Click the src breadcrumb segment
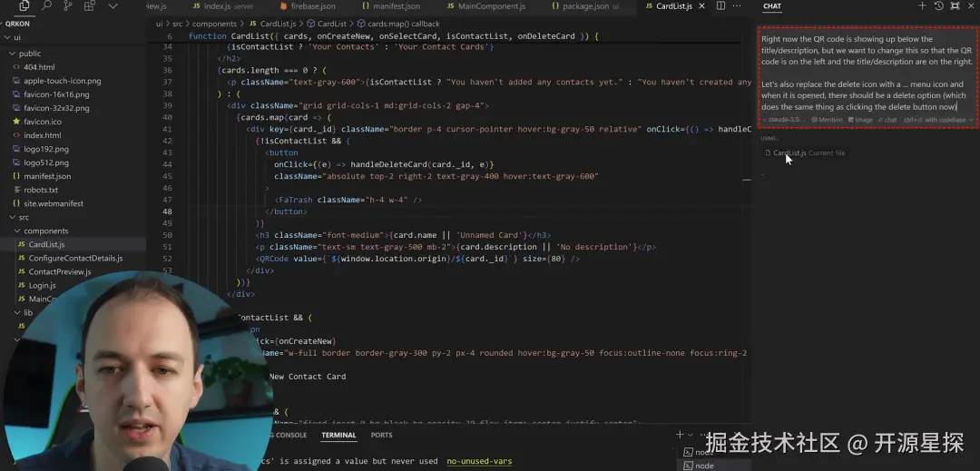 [178, 24]
